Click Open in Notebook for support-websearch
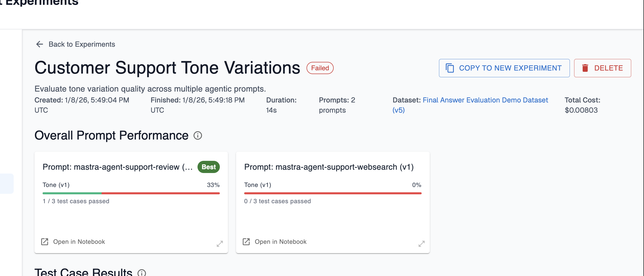This screenshot has width=644, height=276. tap(280, 242)
